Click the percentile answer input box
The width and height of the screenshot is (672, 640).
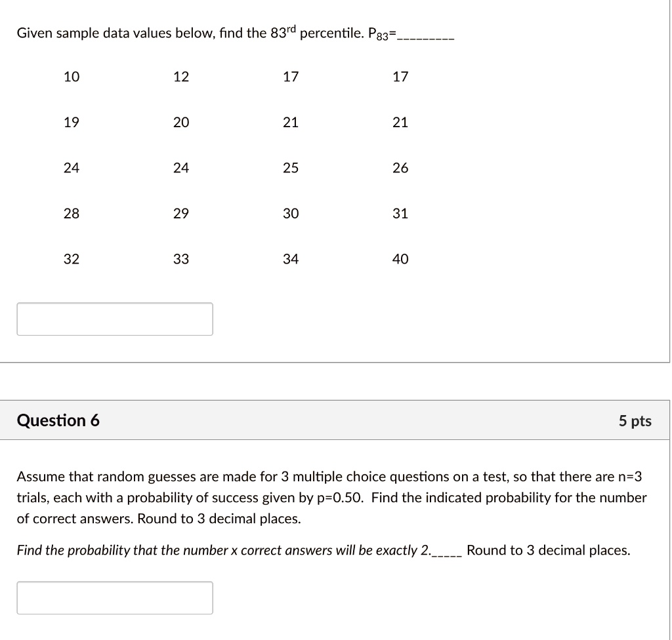[x=115, y=319]
